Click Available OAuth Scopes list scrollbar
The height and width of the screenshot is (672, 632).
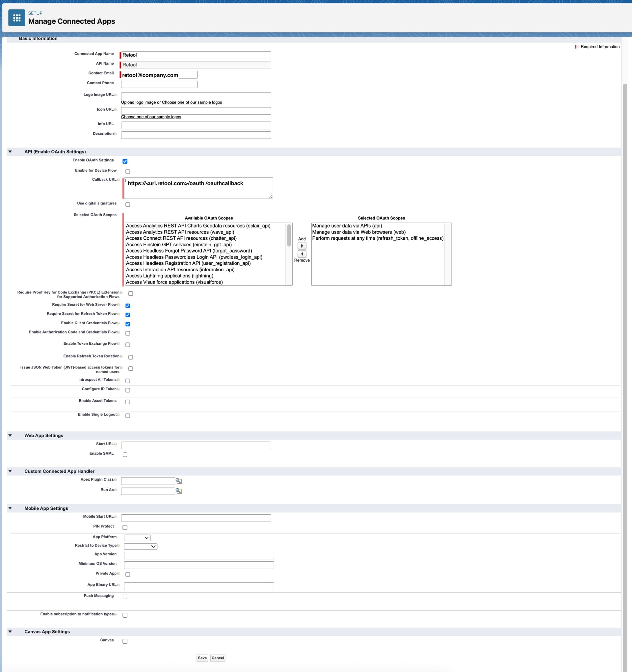[x=289, y=236]
